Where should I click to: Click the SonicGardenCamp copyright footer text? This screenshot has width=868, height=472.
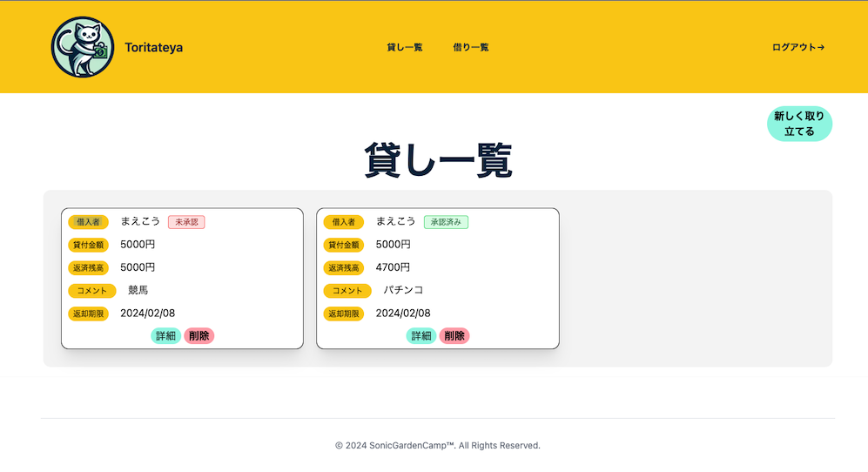tap(438, 445)
